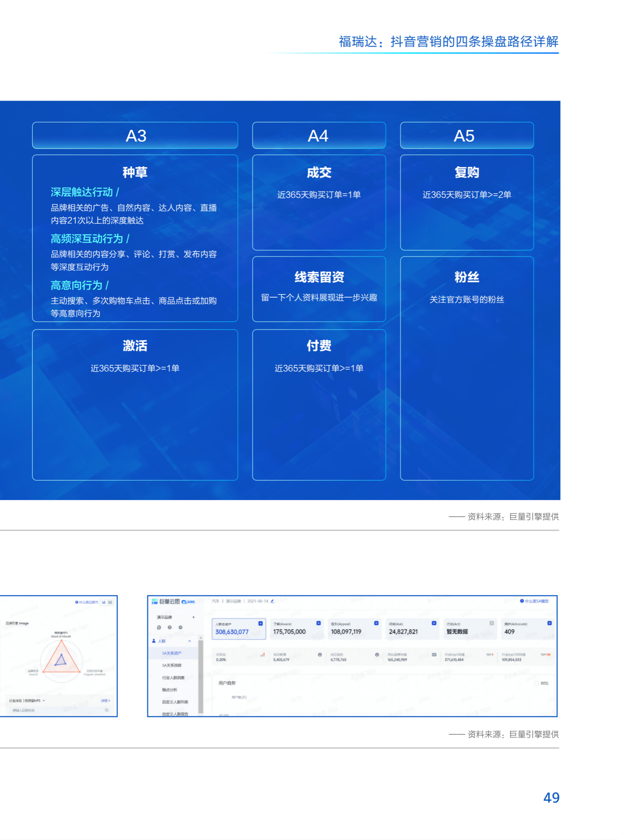
Task: Click the 5,405,679 当日新增 value
Action: click(281, 660)
